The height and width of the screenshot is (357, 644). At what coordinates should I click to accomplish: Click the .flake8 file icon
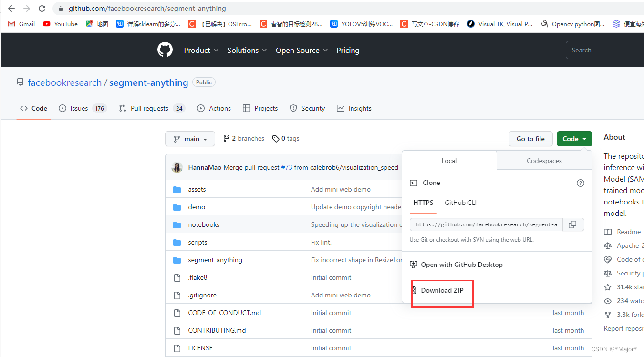pos(177,278)
